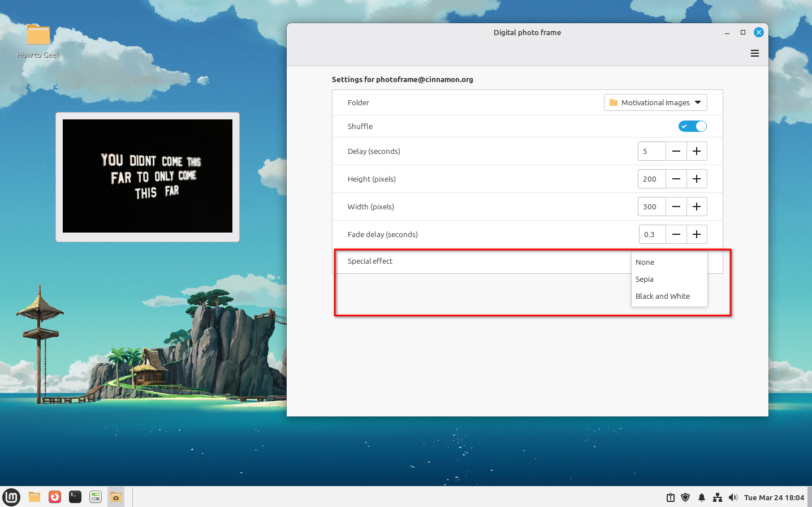Close the Digital photo frame window
812x507 pixels.
pyautogui.click(x=759, y=32)
